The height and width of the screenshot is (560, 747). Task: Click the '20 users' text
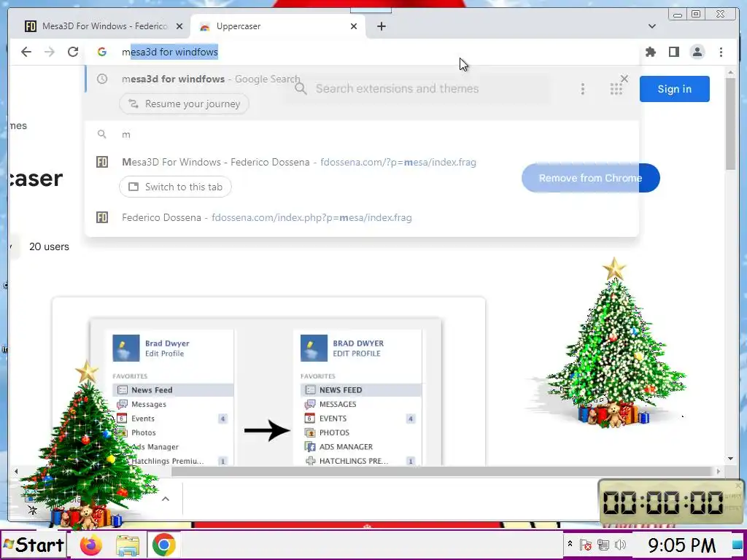pyautogui.click(x=49, y=246)
